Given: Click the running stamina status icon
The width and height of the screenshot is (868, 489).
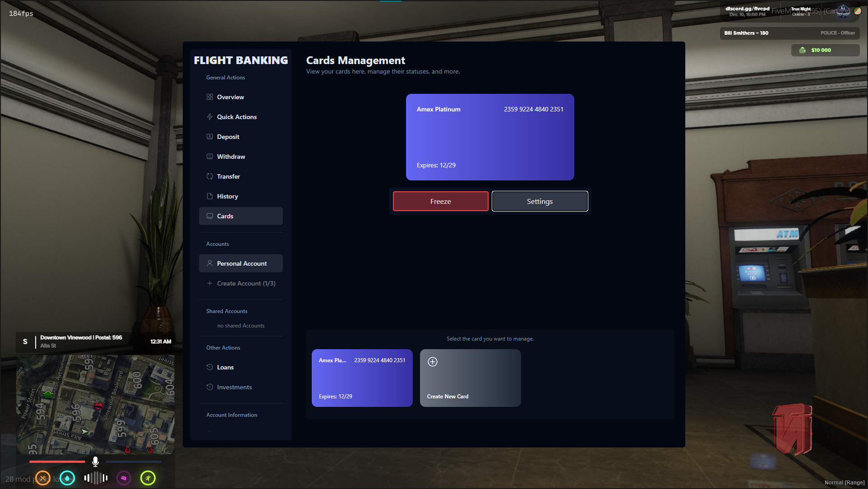Looking at the screenshot, I should point(148,478).
